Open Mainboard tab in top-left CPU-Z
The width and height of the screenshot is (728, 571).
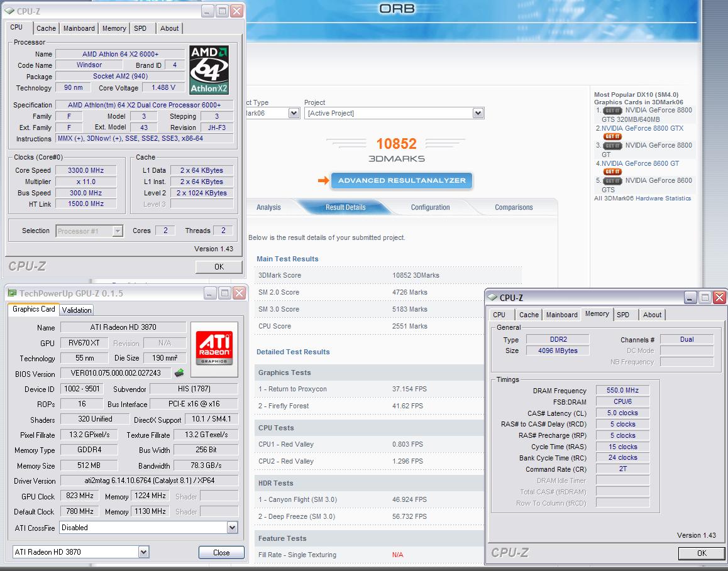point(79,28)
